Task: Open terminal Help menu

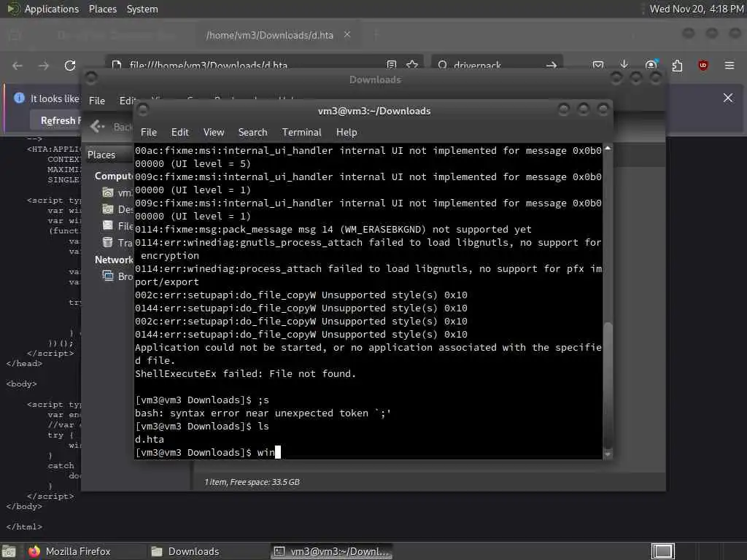Action: [347, 133]
